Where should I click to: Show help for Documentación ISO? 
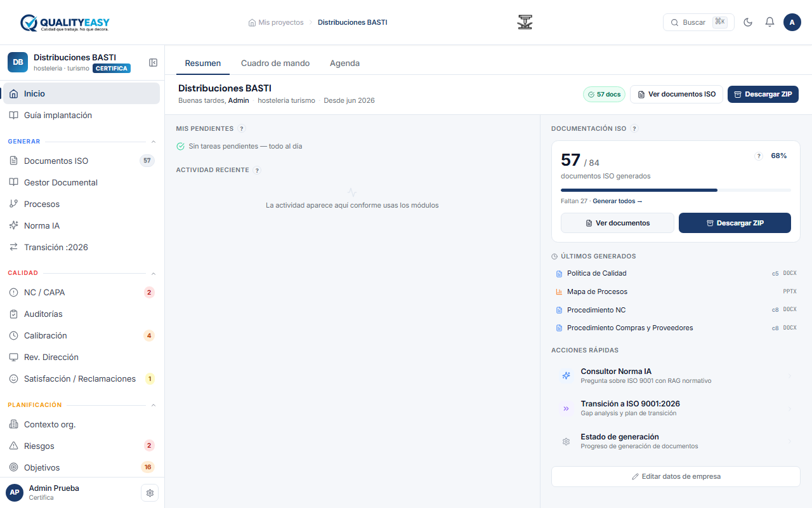(634, 128)
